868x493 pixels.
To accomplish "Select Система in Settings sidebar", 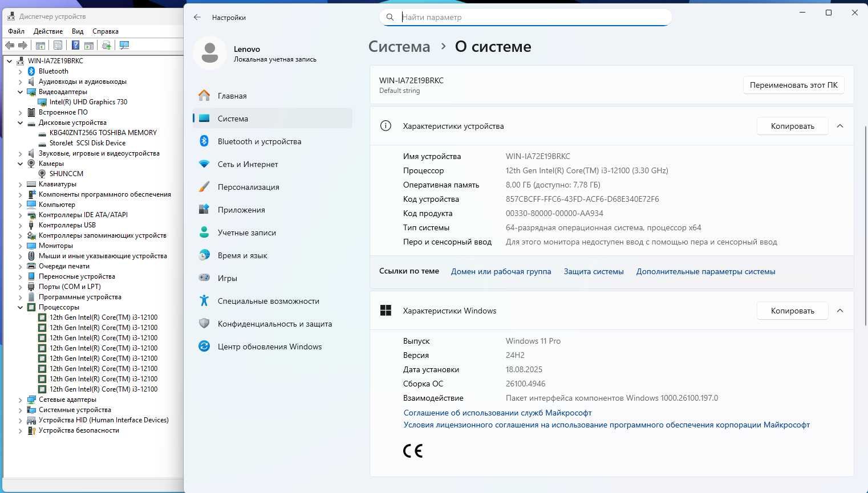I will tap(272, 119).
